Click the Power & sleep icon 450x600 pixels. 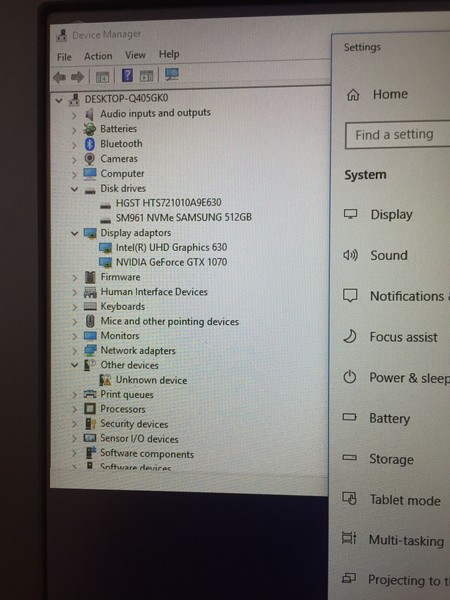[x=350, y=377]
